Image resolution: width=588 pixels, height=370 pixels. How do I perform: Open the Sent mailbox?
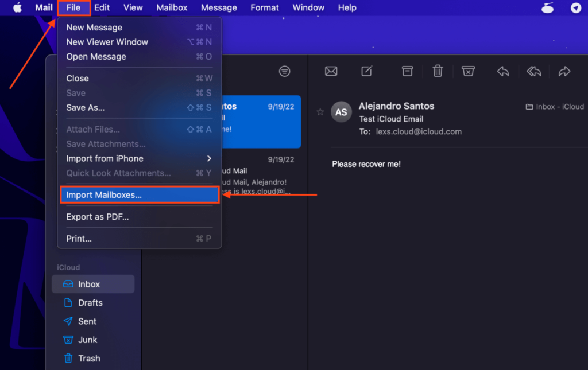(86, 321)
